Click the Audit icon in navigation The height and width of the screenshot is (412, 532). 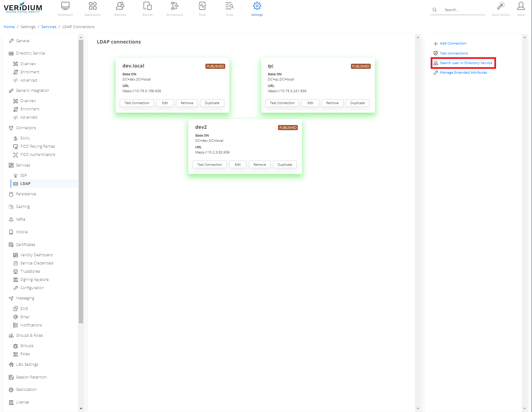coord(229,6)
